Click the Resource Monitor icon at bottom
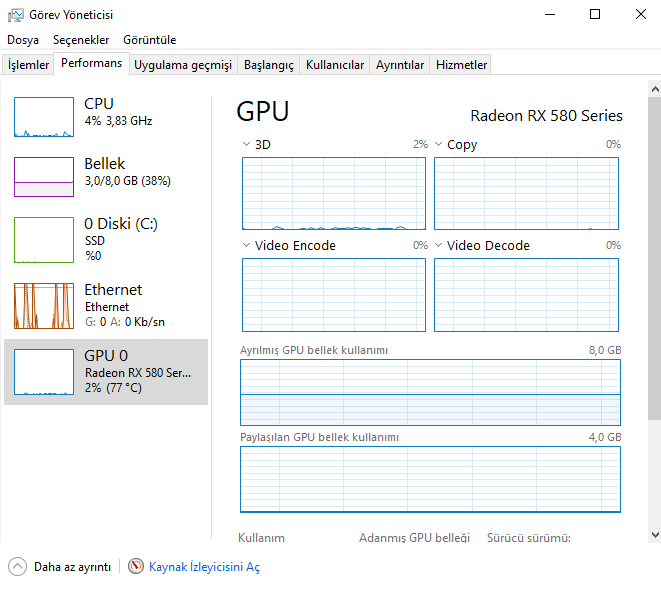661x590 pixels. pyautogui.click(x=136, y=566)
